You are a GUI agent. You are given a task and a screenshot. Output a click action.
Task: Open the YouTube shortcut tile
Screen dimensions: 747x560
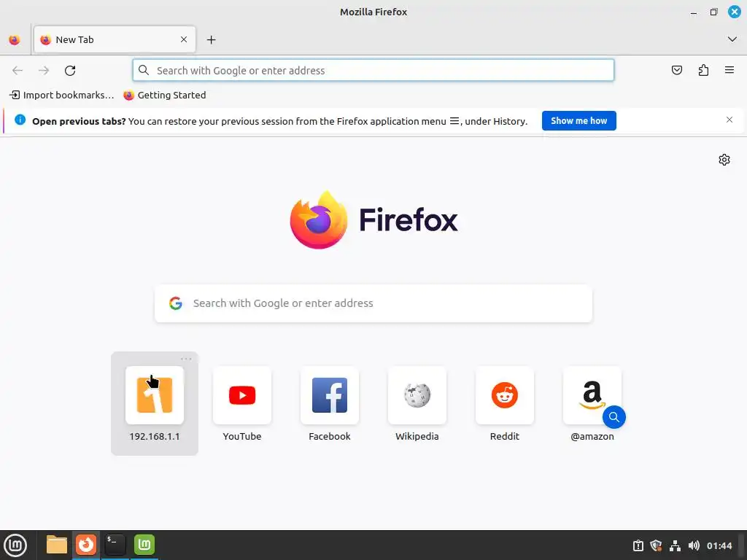pyautogui.click(x=242, y=403)
